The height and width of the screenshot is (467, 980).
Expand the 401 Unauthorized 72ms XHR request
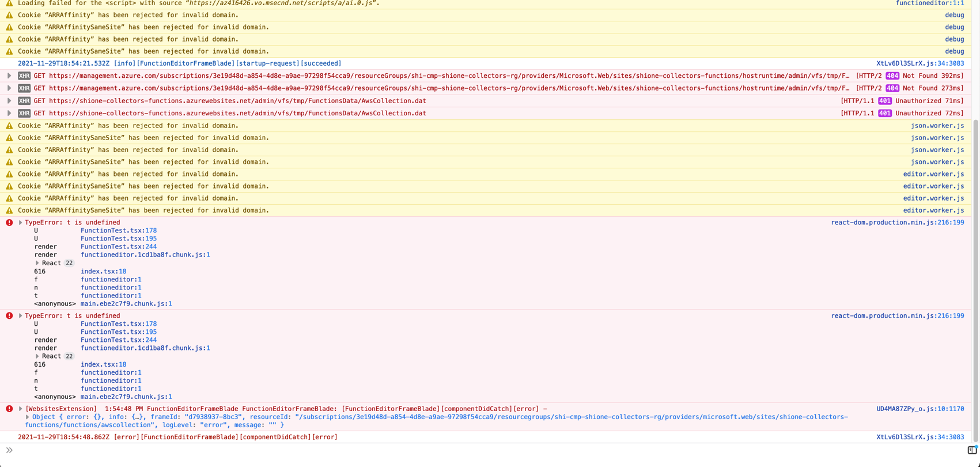(x=9, y=113)
